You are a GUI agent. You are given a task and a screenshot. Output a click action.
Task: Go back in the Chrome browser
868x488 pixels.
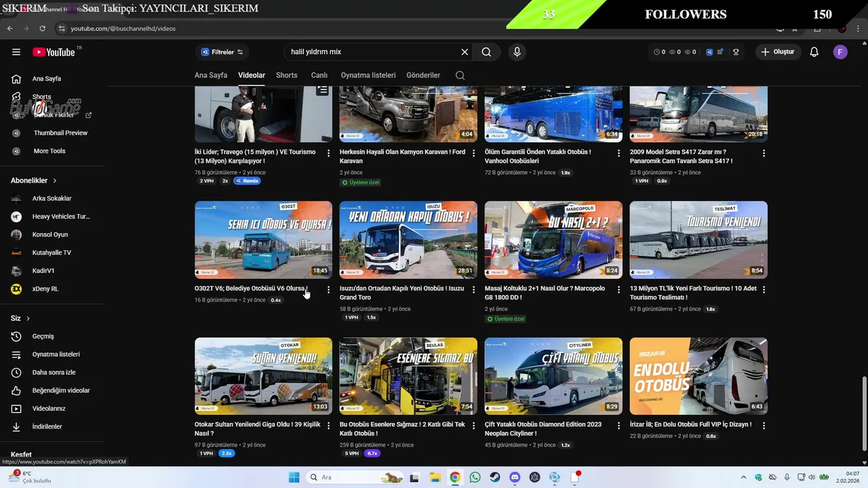pyautogui.click(x=9, y=28)
